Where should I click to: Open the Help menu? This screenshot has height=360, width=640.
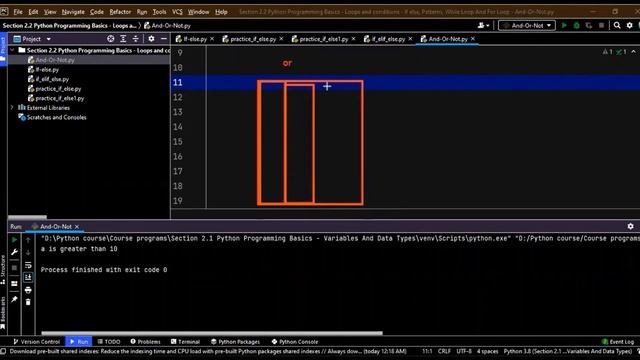pyautogui.click(x=221, y=12)
